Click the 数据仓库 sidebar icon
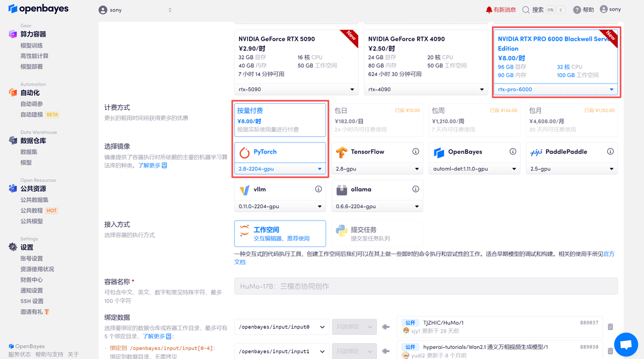The height and width of the screenshot is (359, 644). (x=13, y=140)
